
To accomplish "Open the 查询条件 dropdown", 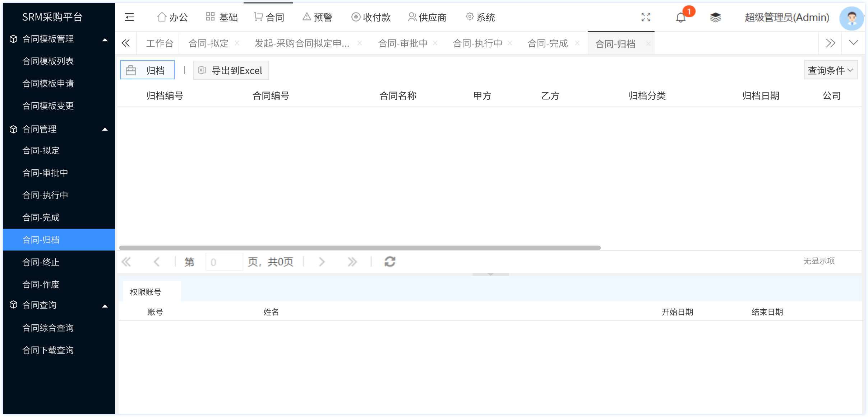I will tap(830, 70).
